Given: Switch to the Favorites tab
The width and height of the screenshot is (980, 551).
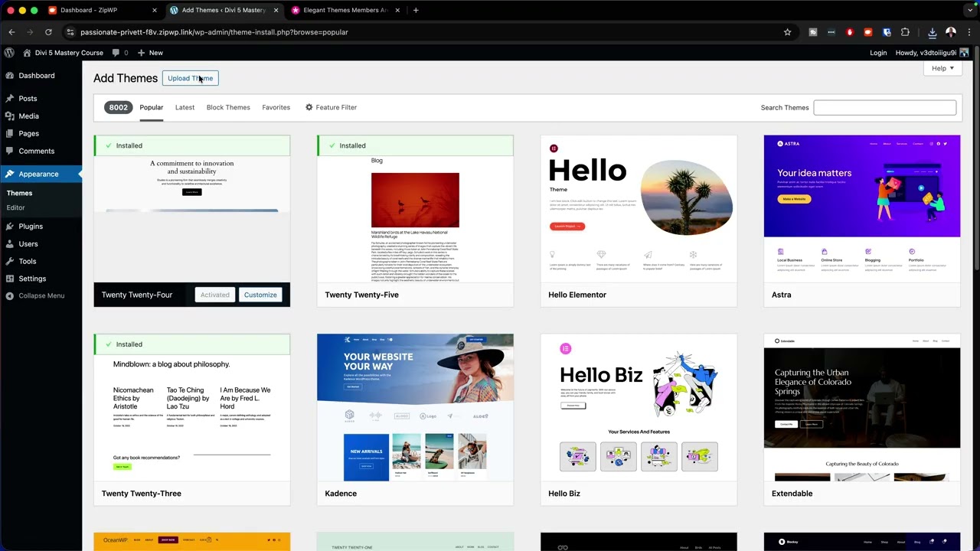Looking at the screenshot, I should [276, 108].
